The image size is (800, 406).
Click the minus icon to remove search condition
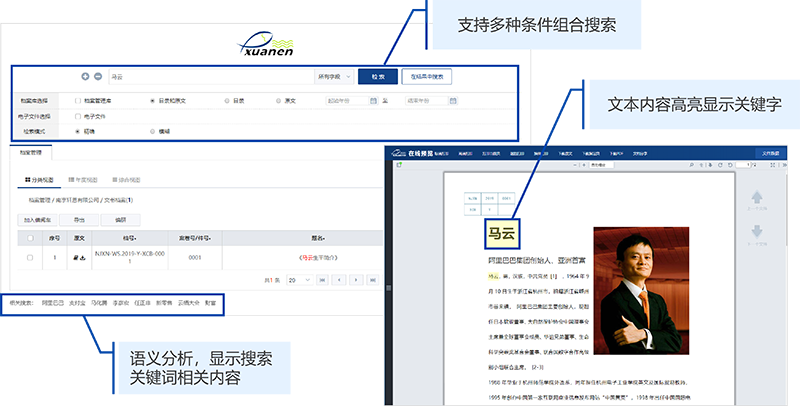coord(98,76)
